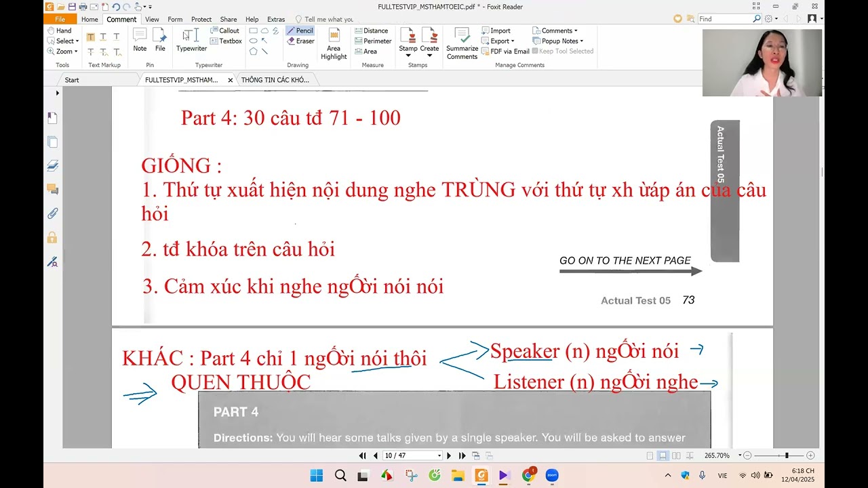Expand the Comments dropdown in Manage Comments
This screenshot has width=868, height=488.
pyautogui.click(x=576, y=31)
